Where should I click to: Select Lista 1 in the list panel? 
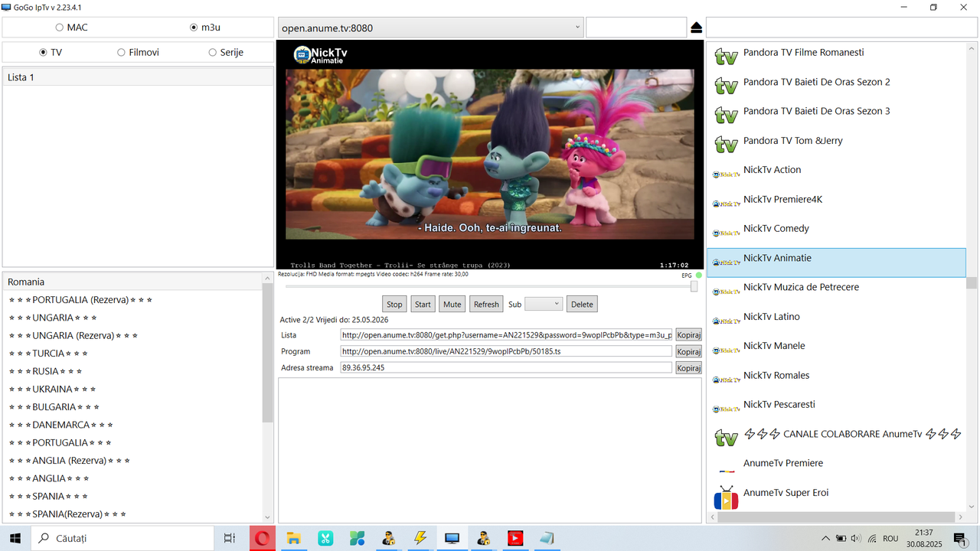138,77
